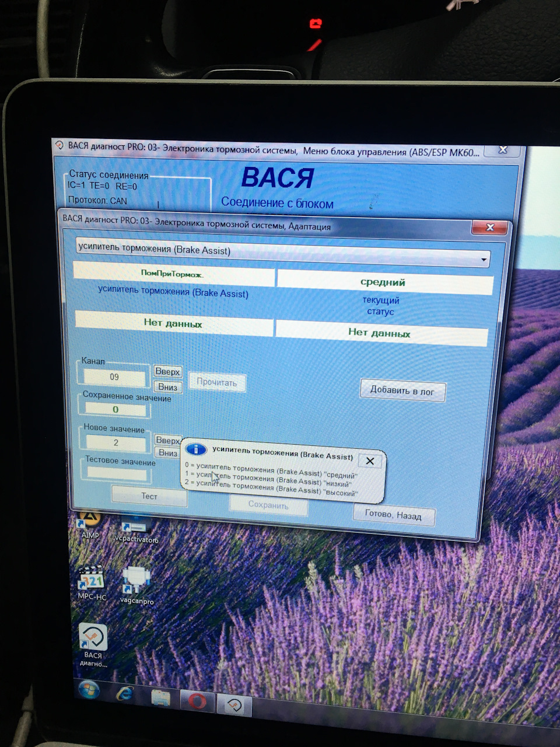
Task: Click the blue усилитель торможения (Brake Assist) label
Action: pyautogui.click(x=173, y=292)
